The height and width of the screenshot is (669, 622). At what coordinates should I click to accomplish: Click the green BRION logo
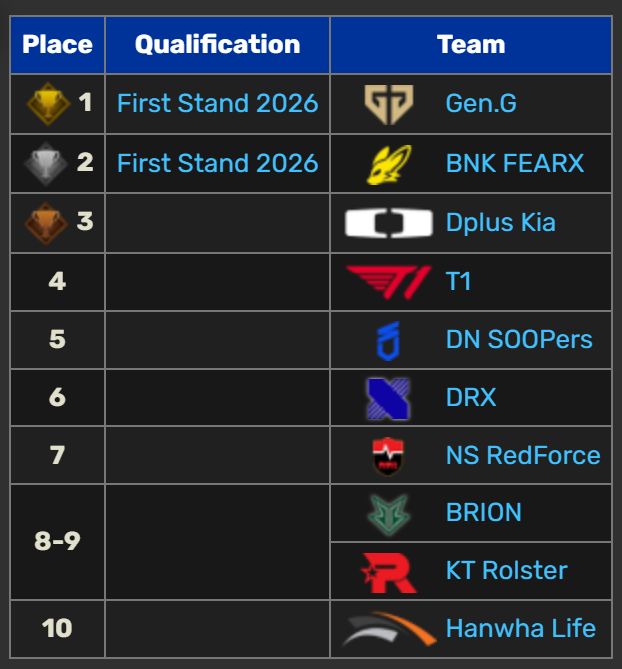tap(388, 513)
